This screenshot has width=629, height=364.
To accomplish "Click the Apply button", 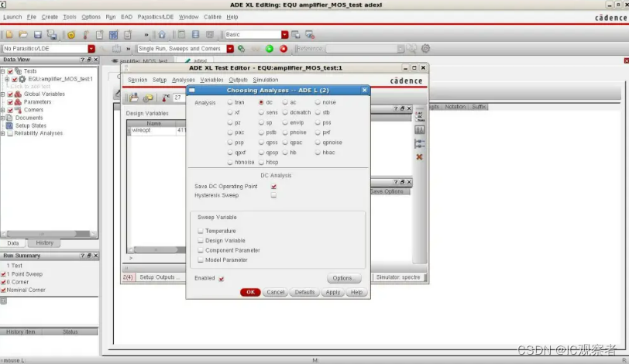I will (333, 292).
